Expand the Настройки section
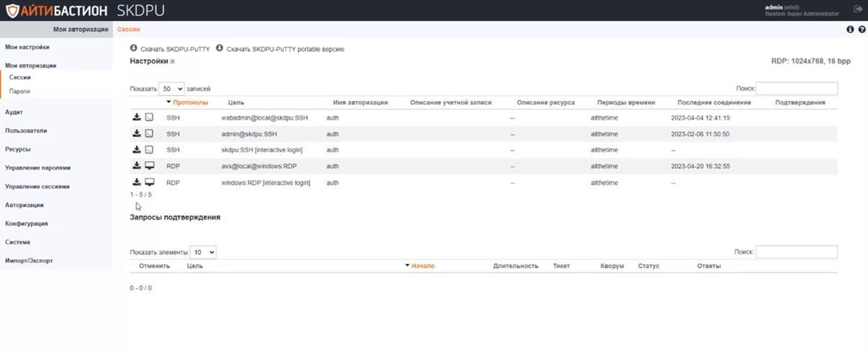The image size is (868, 353). (172, 62)
